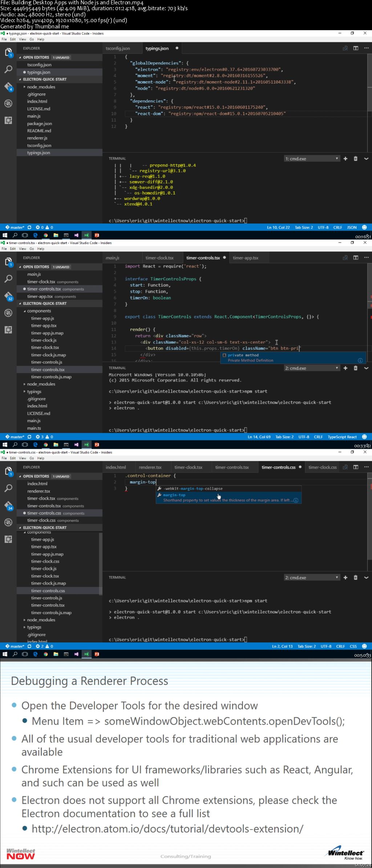Click master branch in typings.json window status bar
Viewport: 372px width, 868px height.
[x=15, y=227]
